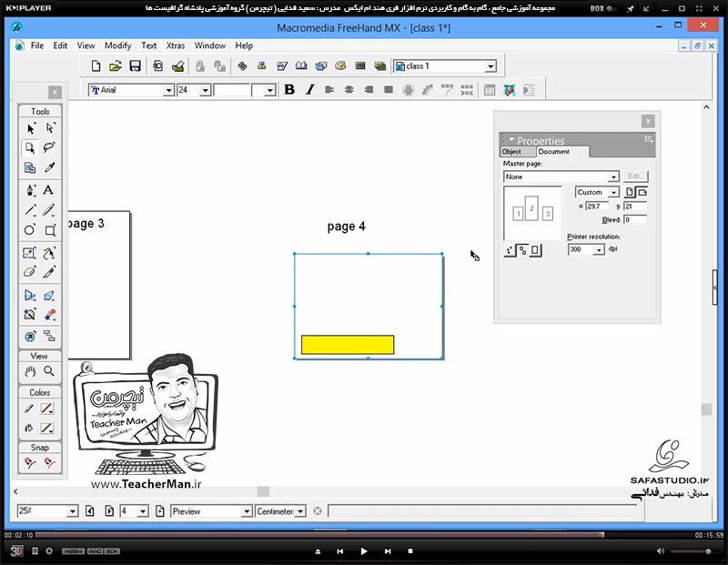Choose smallest page thumbnail magnification
This screenshot has height=565, width=728.
510,251
